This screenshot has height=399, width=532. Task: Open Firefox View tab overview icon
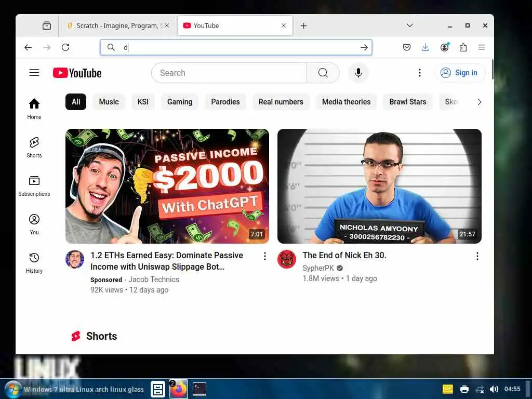(47, 26)
